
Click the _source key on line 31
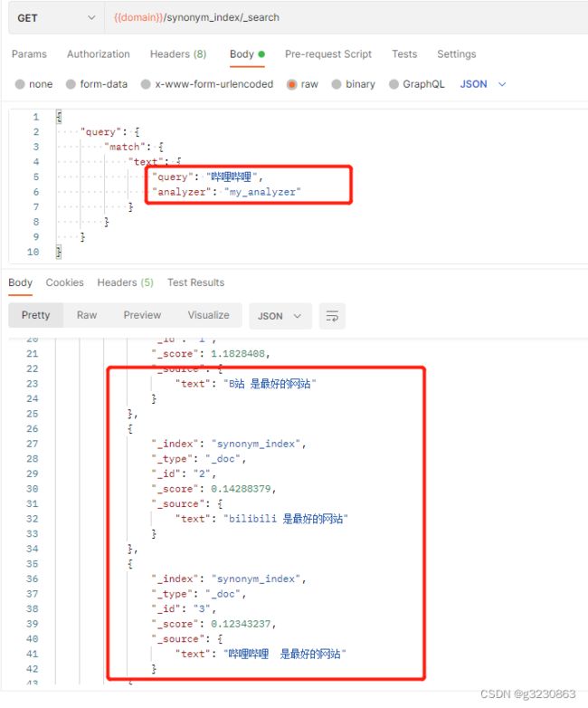[x=178, y=504]
